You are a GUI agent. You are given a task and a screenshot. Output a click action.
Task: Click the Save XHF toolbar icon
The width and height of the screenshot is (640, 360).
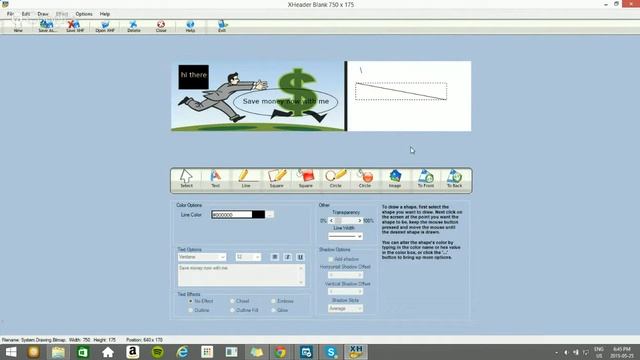(75, 27)
